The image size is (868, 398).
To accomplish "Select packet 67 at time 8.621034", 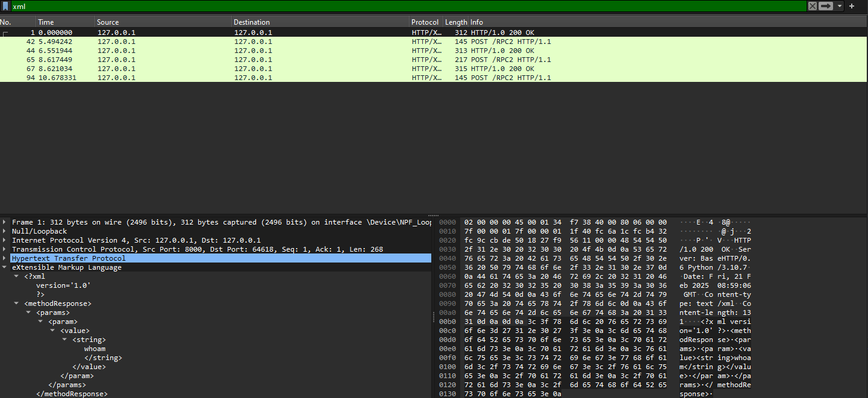I will point(434,69).
